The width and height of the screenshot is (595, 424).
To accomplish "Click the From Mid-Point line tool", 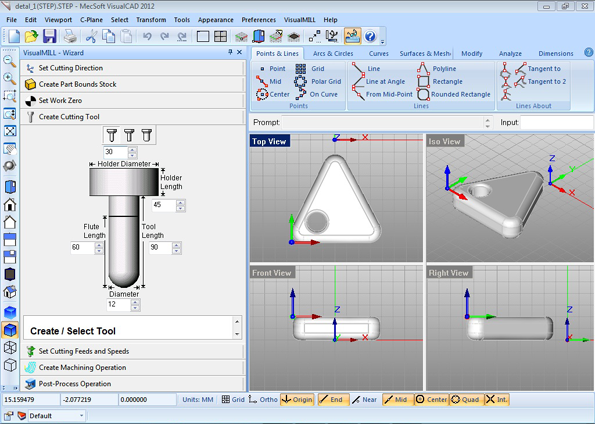I will click(x=382, y=95).
